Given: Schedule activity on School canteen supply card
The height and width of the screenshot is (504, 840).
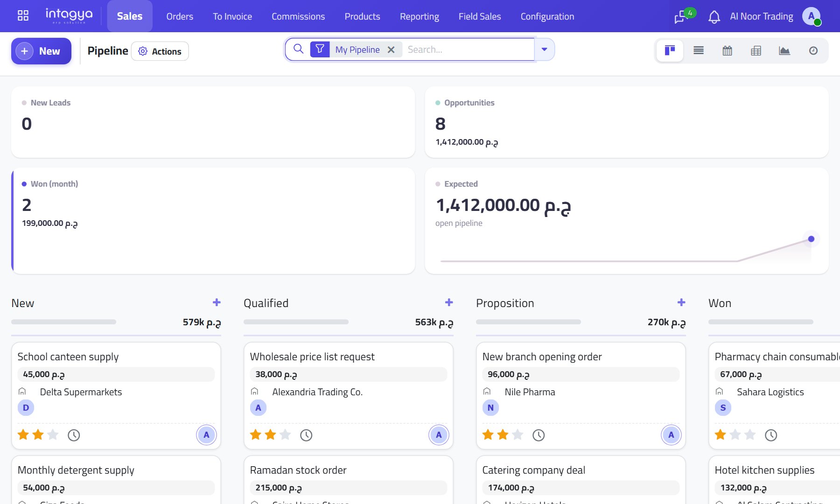Looking at the screenshot, I should pyautogui.click(x=74, y=435).
